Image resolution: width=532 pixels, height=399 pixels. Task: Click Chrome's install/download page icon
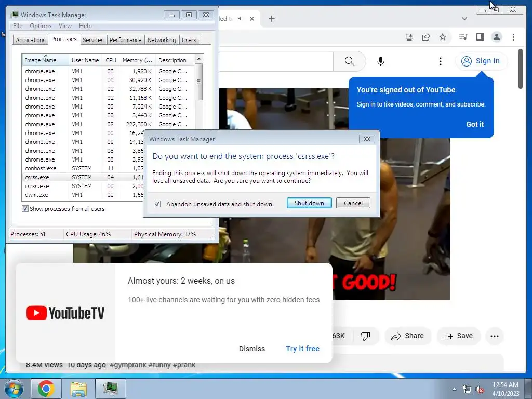409,37
